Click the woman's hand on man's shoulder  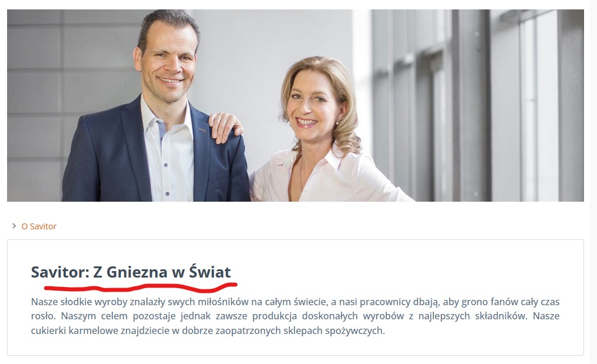(x=225, y=128)
